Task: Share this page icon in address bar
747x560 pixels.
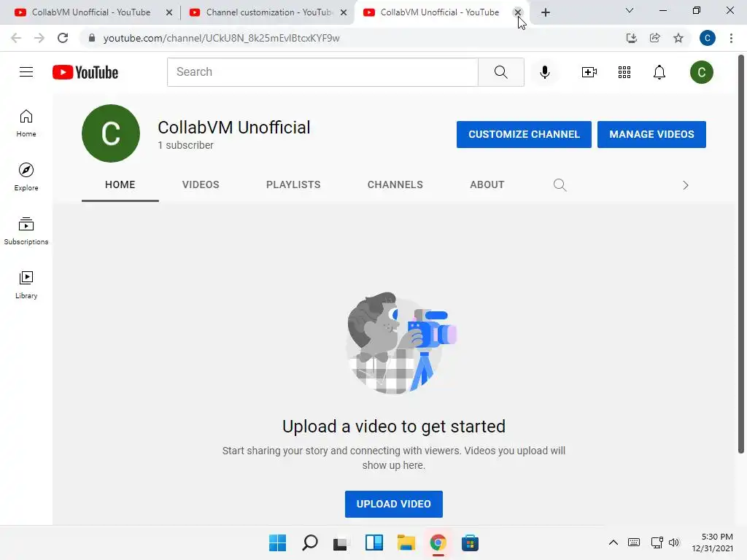Action: pos(655,38)
